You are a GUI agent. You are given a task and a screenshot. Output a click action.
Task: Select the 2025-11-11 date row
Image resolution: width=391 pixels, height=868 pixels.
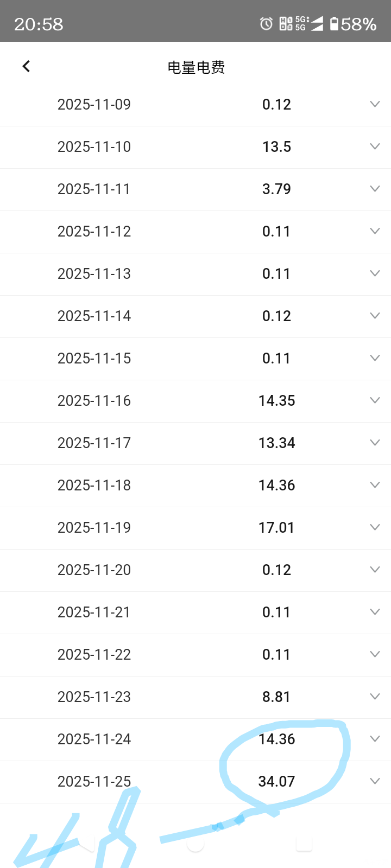(94, 189)
